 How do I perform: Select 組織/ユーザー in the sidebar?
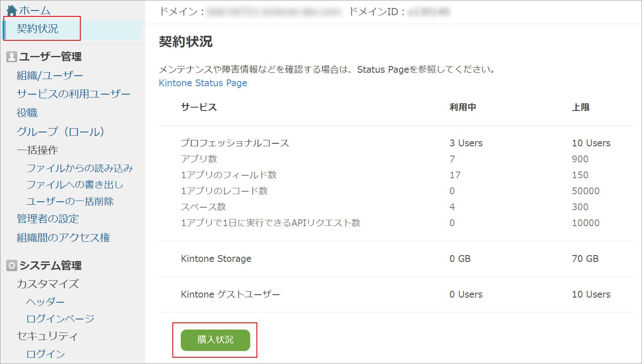(x=49, y=74)
